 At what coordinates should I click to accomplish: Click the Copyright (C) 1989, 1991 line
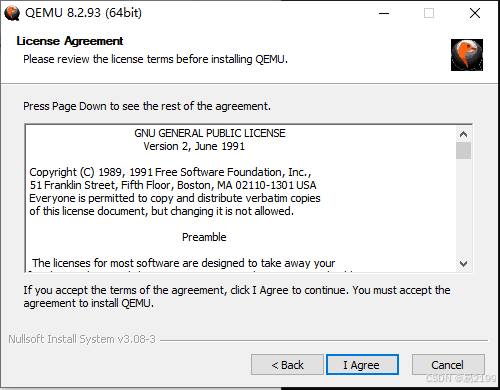170,172
